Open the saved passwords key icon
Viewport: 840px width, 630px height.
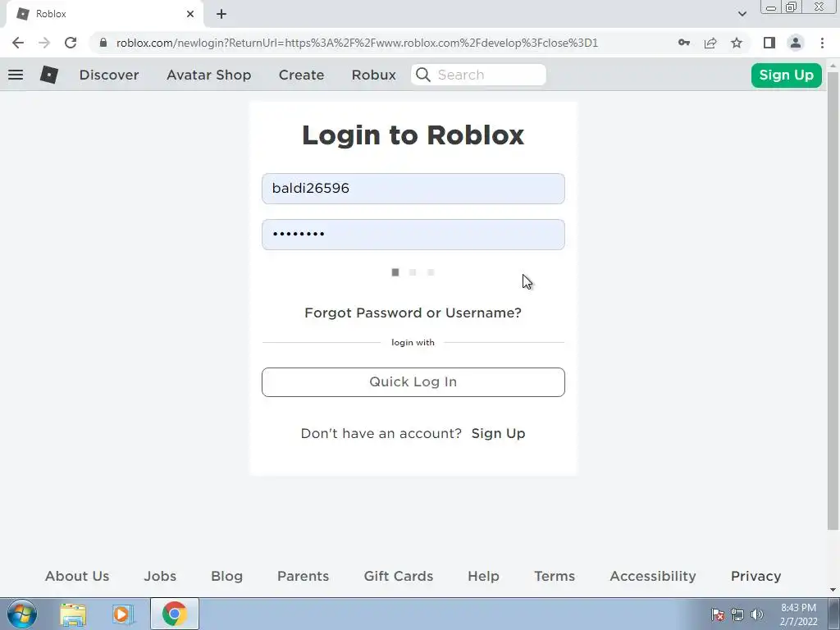(683, 43)
